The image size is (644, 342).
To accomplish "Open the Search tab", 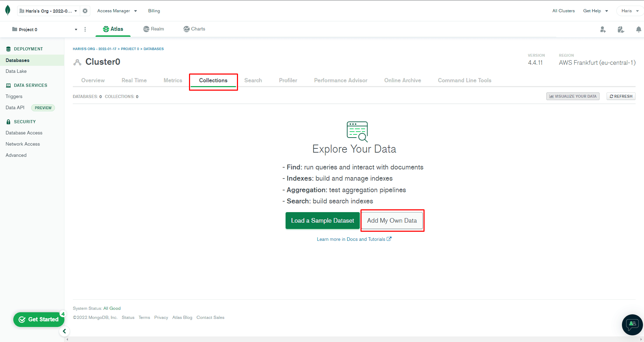I will click(253, 81).
